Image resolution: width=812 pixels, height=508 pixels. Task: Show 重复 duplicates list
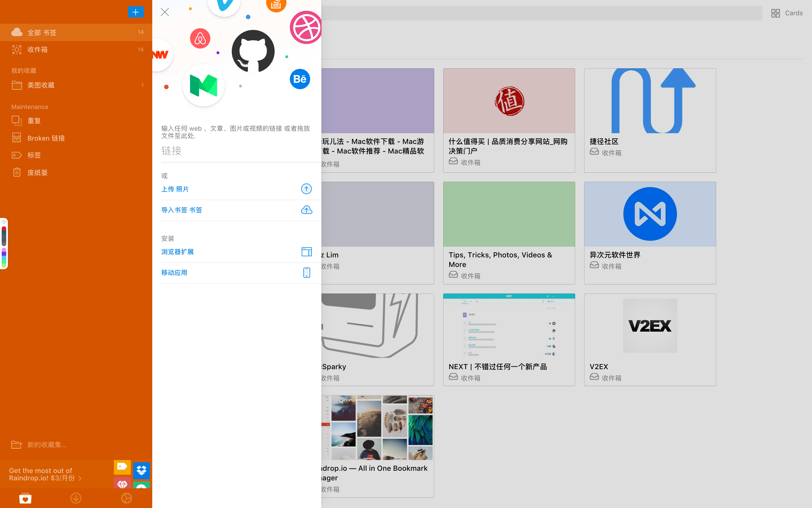coord(76,121)
